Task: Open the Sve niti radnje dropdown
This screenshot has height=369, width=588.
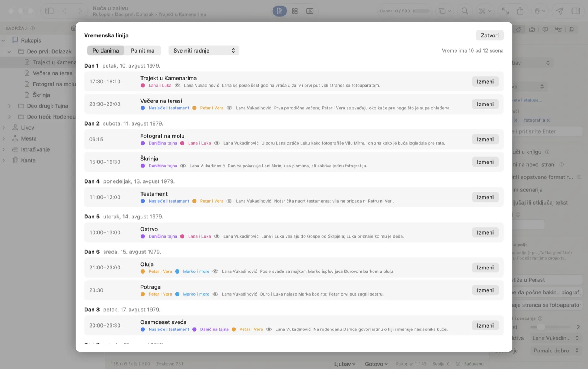Action: point(204,51)
